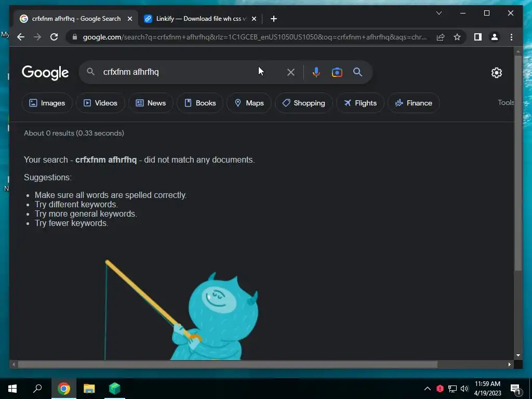Click the horizontal scrollbar thumb

[228, 365]
